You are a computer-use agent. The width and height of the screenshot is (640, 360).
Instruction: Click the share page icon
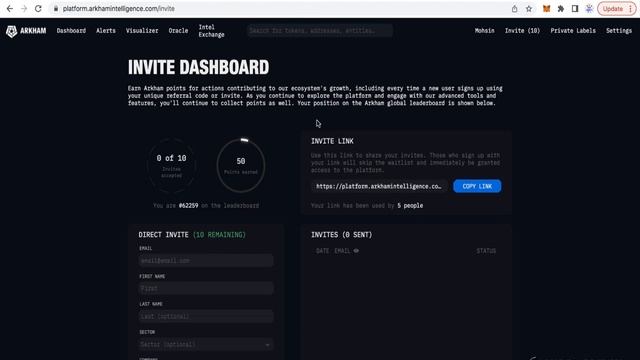point(514,9)
